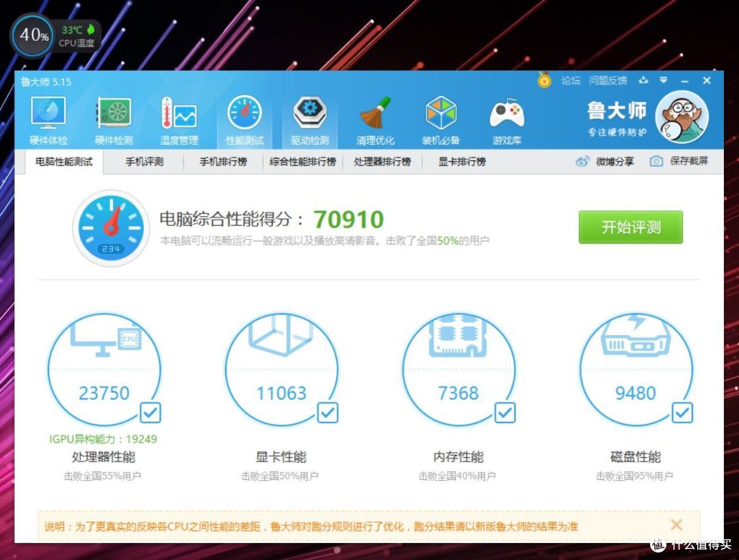The height and width of the screenshot is (560, 739).
Task: Click the 磁盘性能 disk score circle 9480
Action: point(636,370)
